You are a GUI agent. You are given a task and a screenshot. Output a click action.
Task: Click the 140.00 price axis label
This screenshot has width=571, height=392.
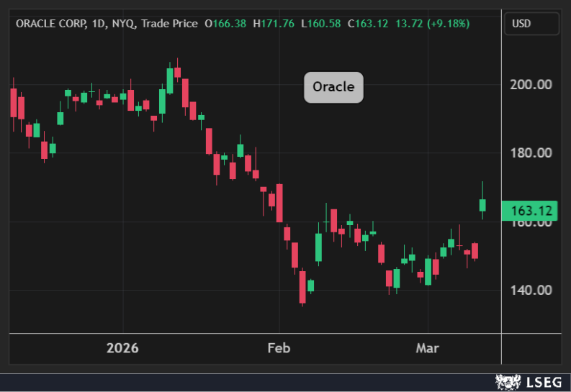tap(531, 290)
